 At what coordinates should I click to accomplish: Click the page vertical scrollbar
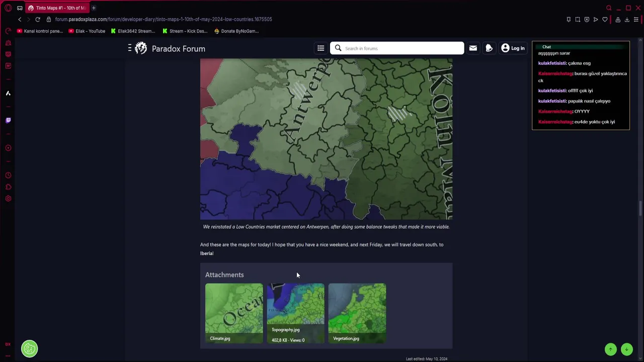pyautogui.click(x=640, y=208)
